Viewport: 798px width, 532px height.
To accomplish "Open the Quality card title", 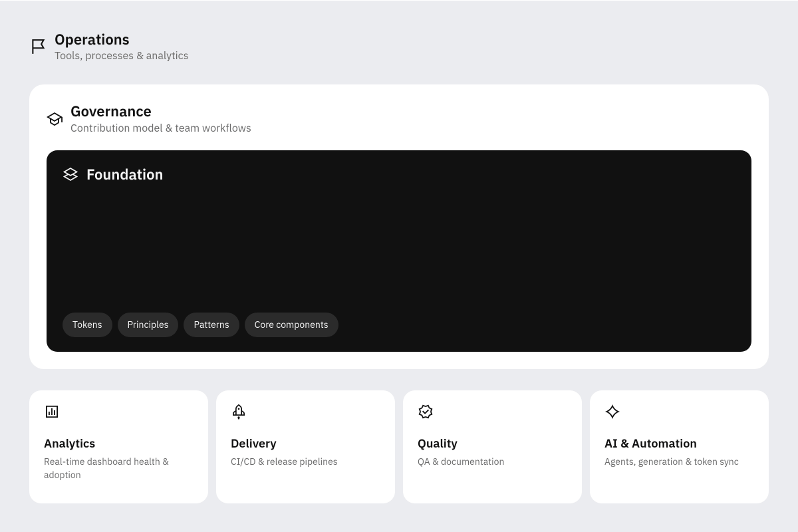I will tap(438, 444).
